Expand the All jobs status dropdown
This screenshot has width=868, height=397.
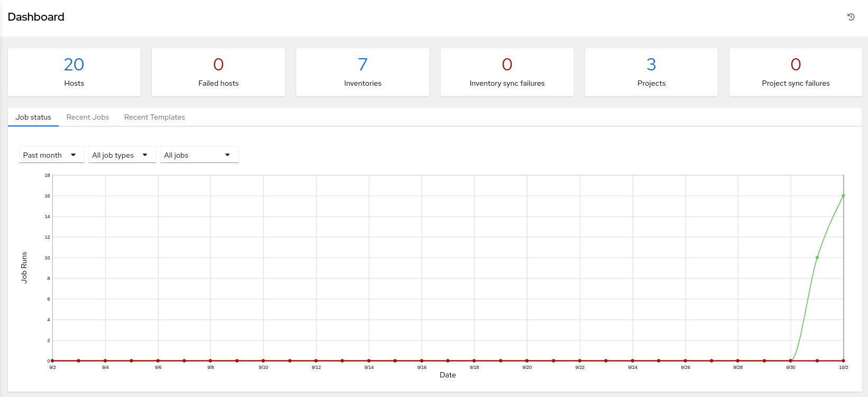point(199,155)
